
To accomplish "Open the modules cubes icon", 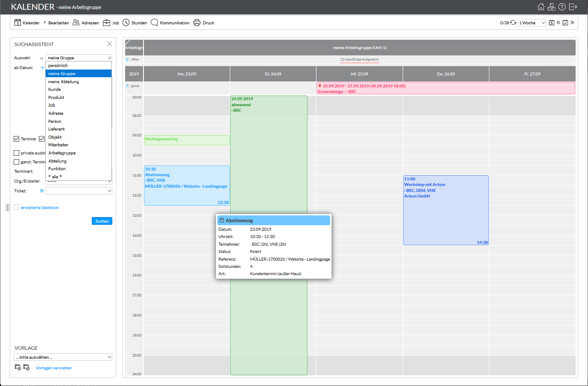I will [552, 7].
